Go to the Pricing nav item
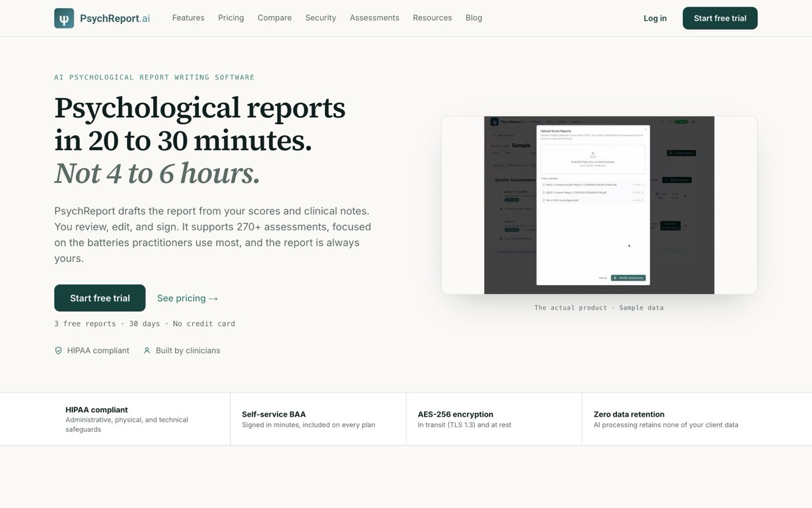This screenshot has width=812, height=508. pyautogui.click(x=231, y=18)
